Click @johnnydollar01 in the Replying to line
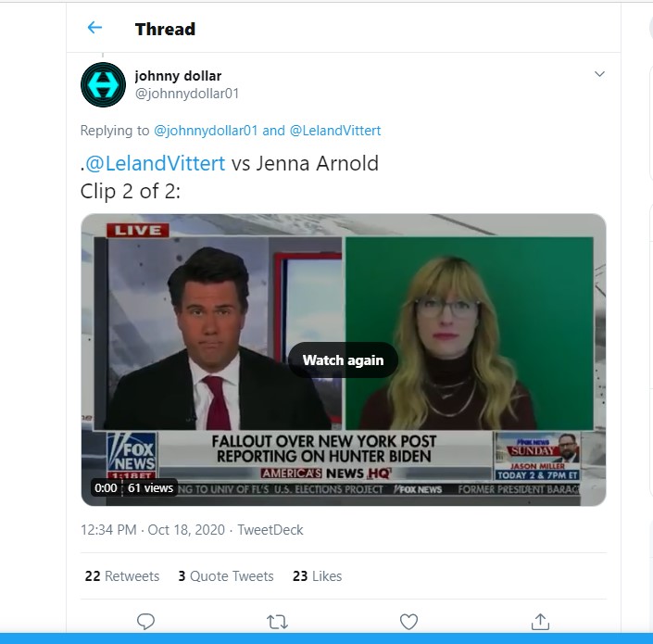 pos(206,131)
